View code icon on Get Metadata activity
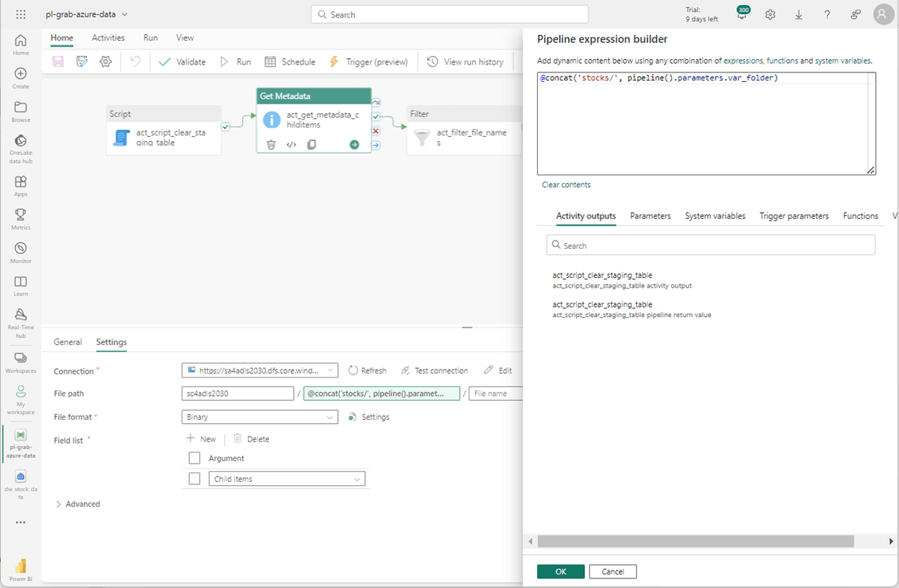The image size is (899, 588). (292, 145)
